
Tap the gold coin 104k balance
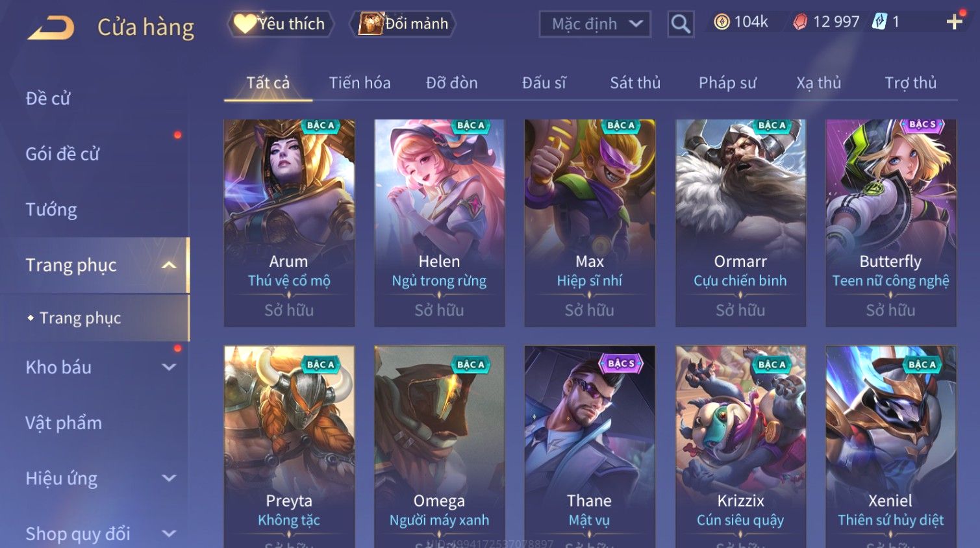click(x=741, y=22)
